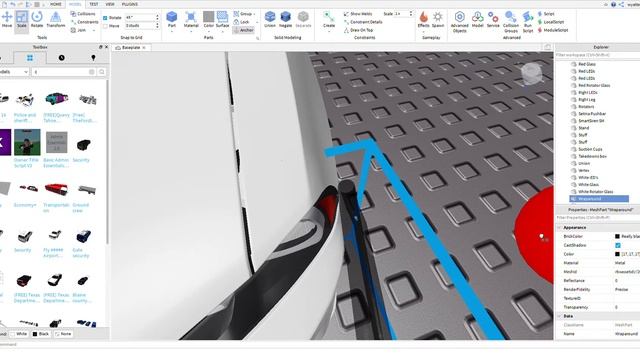The image size is (640, 360).
Task: Toggle Constraint Details
Action: click(x=363, y=22)
